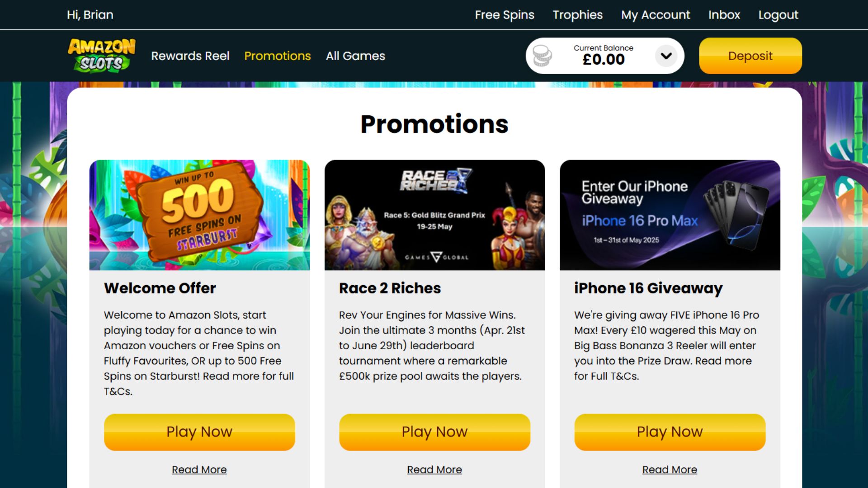The width and height of the screenshot is (868, 488).
Task: Open the iPhone 16 Pro Max giveaway banner
Action: click(670, 215)
